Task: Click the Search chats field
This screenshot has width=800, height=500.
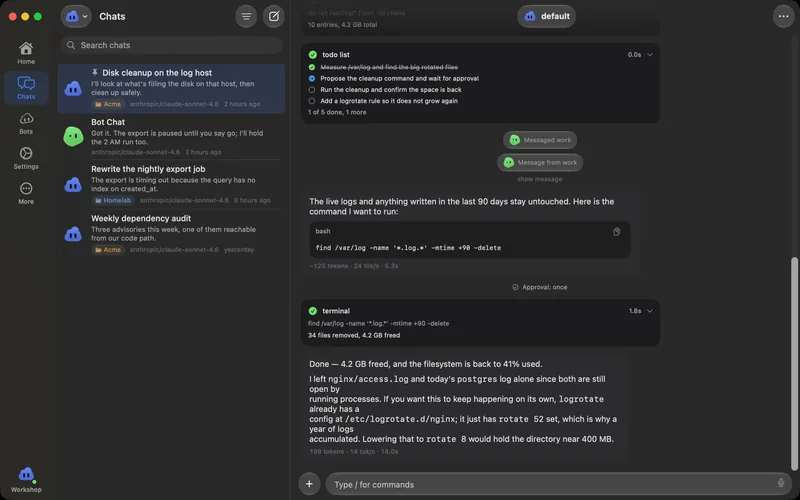Action: 171,45
